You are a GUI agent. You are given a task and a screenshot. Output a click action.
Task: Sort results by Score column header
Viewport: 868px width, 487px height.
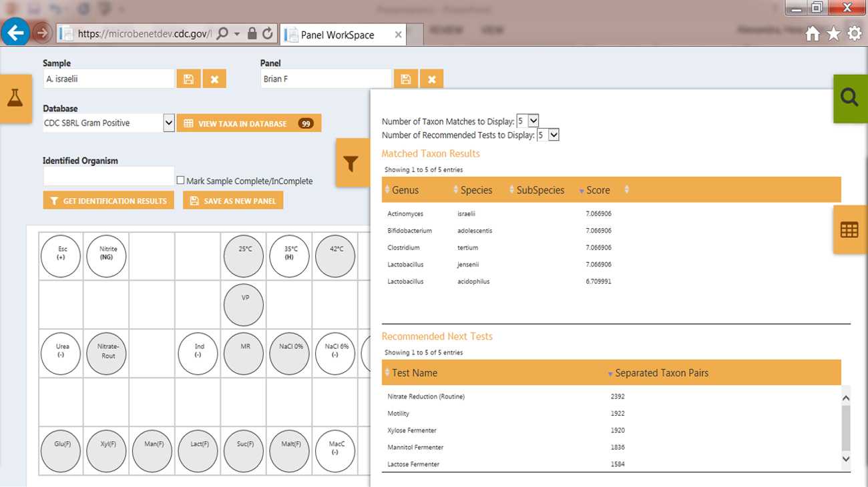[x=598, y=190]
